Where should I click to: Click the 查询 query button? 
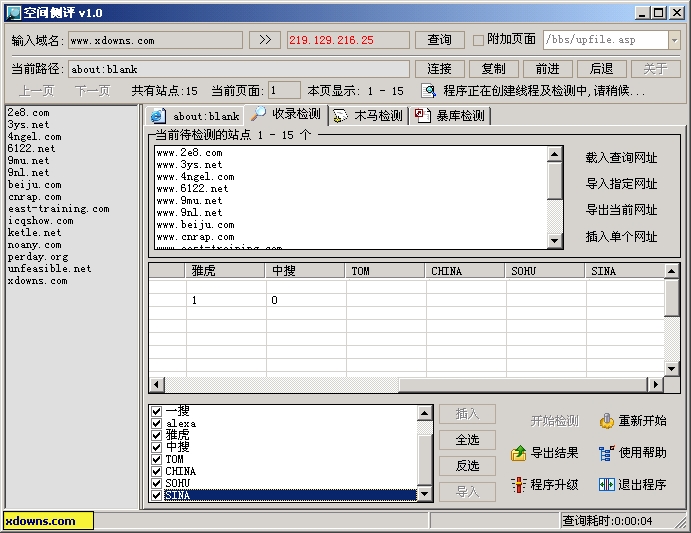click(439, 40)
